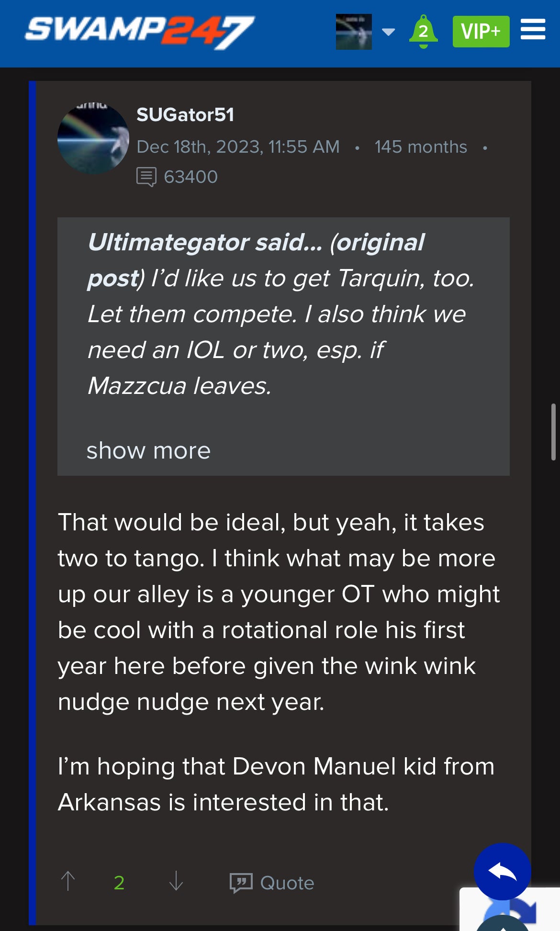The width and height of the screenshot is (560, 931).
Task: Upvote SUGator51's post
Action: pyautogui.click(x=68, y=881)
